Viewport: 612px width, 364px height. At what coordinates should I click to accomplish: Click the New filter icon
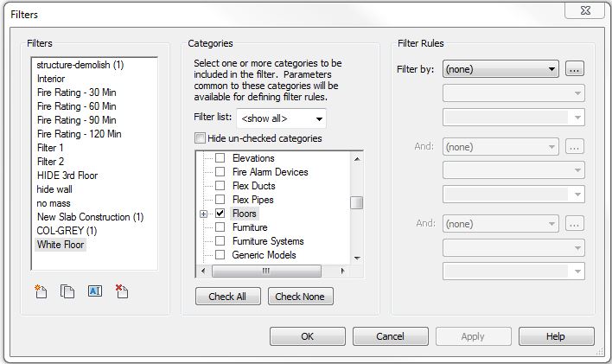pyautogui.click(x=41, y=291)
